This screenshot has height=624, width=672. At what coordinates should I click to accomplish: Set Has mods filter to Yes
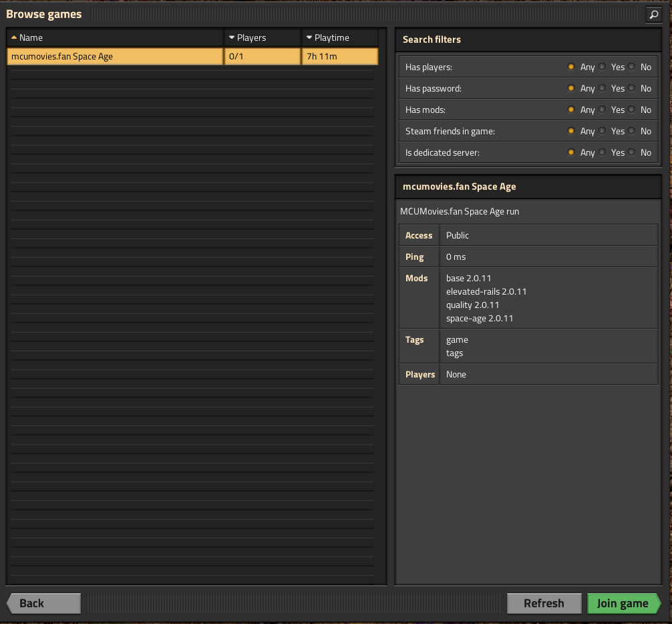(x=602, y=110)
